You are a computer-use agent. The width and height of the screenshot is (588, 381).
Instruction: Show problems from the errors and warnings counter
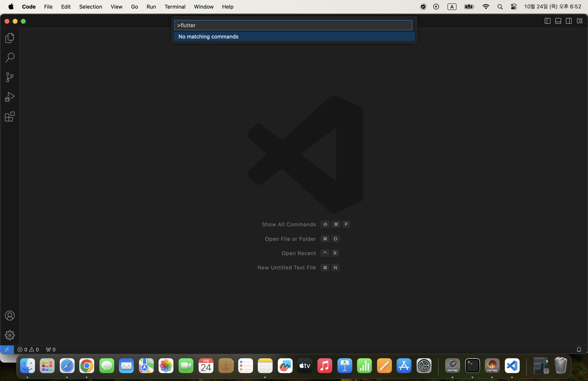click(28, 349)
